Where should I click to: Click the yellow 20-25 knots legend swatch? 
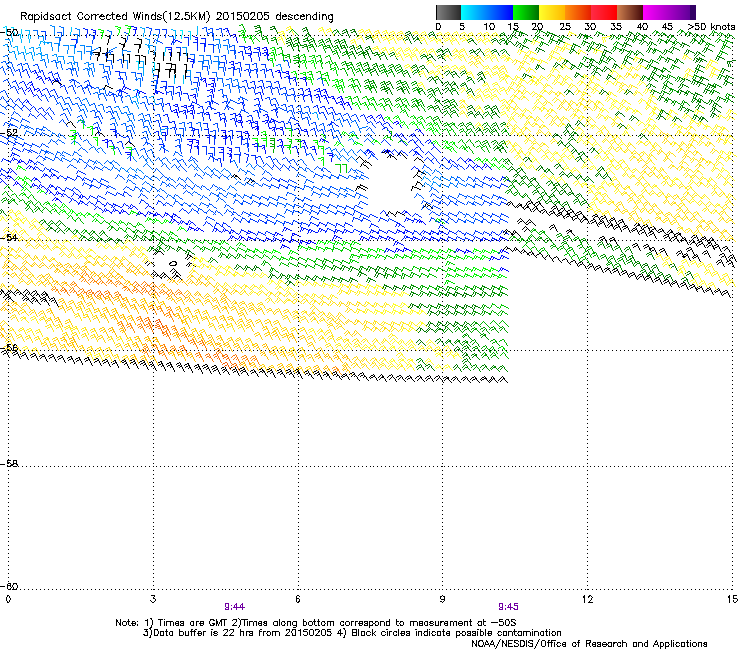(x=552, y=12)
